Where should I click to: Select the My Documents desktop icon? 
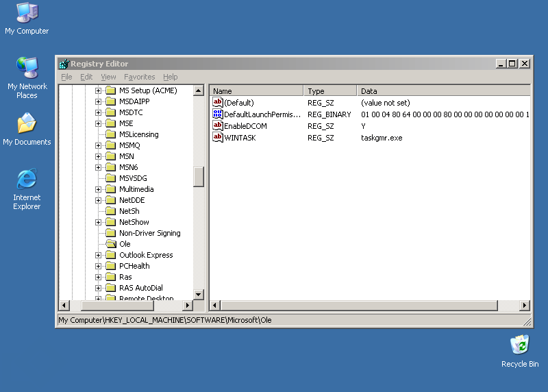(x=27, y=129)
